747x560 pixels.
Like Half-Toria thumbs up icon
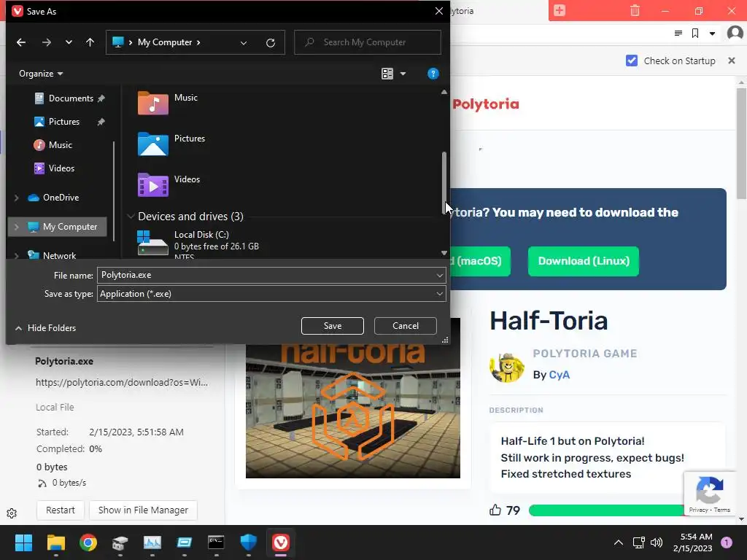[495, 510]
